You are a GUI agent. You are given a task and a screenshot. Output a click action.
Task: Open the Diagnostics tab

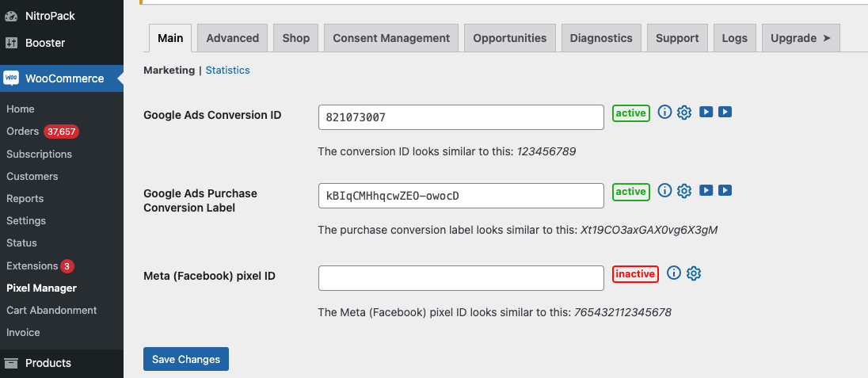[601, 38]
